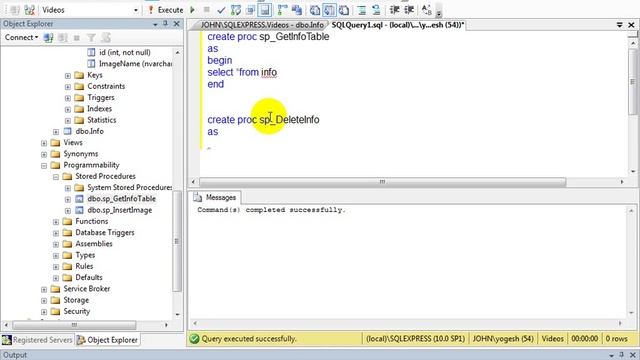This screenshot has width=640, height=360.
Task: Click Specify Values for Template Parameters icon
Action: pyautogui.click(x=427, y=10)
